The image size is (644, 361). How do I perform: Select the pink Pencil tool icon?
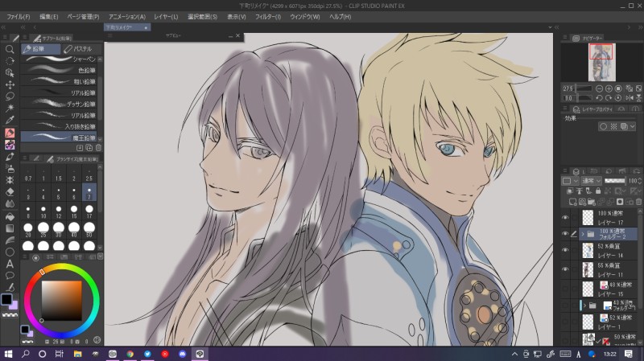[x=10, y=133]
